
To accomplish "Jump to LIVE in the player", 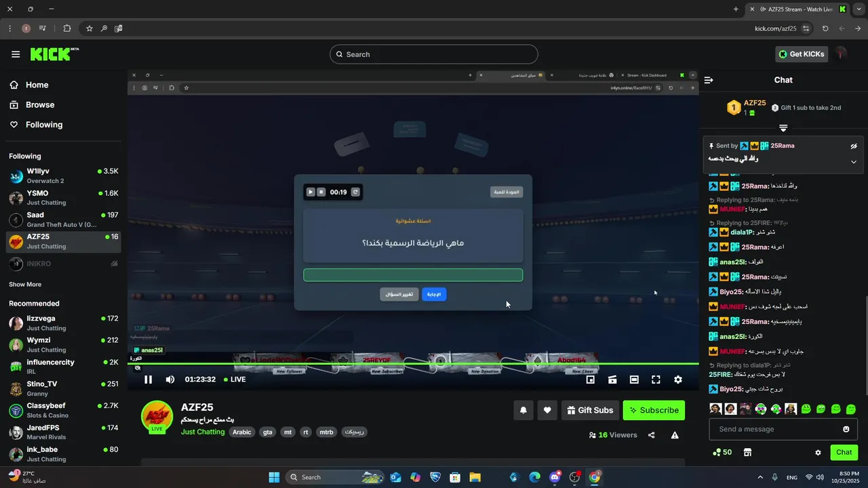I will click(x=234, y=380).
